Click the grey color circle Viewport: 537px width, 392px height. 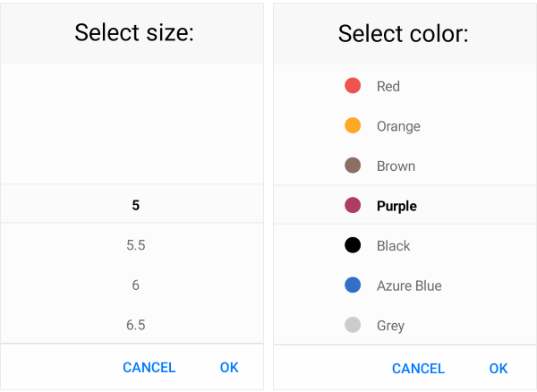(353, 325)
